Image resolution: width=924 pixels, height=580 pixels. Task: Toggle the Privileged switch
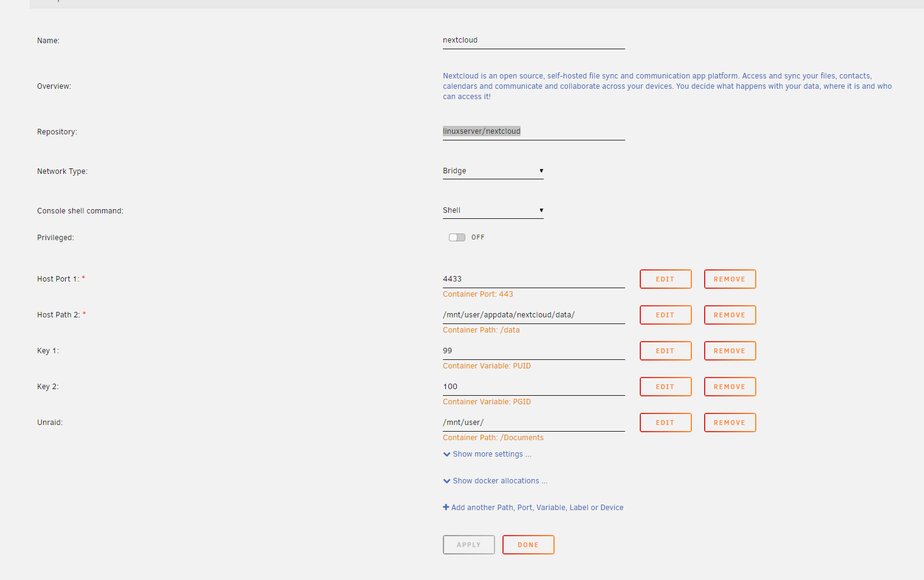point(457,238)
